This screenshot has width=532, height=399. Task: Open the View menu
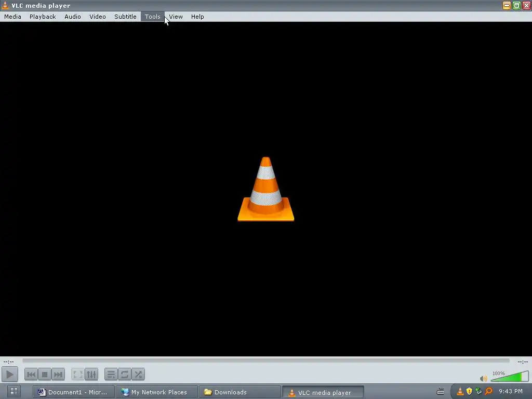pos(176,17)
